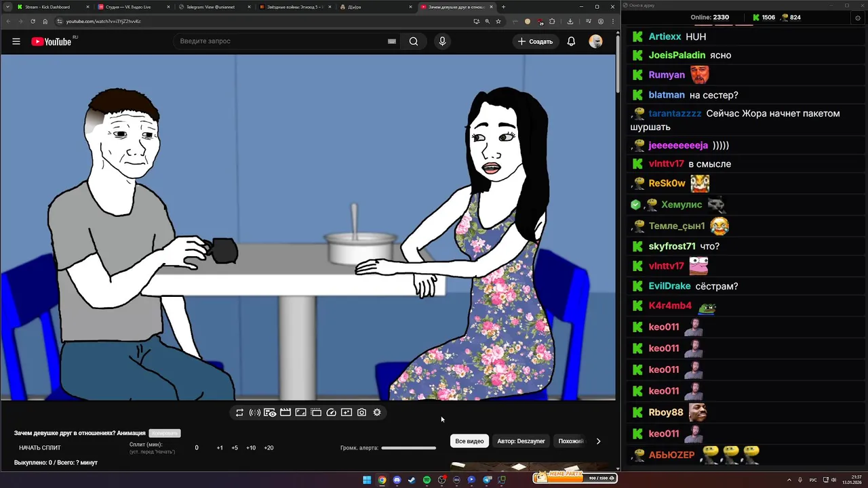Viewport: 868px width, 488px height.
Task: Click username Rboy88 in the chat
Action: pos(666,412)
